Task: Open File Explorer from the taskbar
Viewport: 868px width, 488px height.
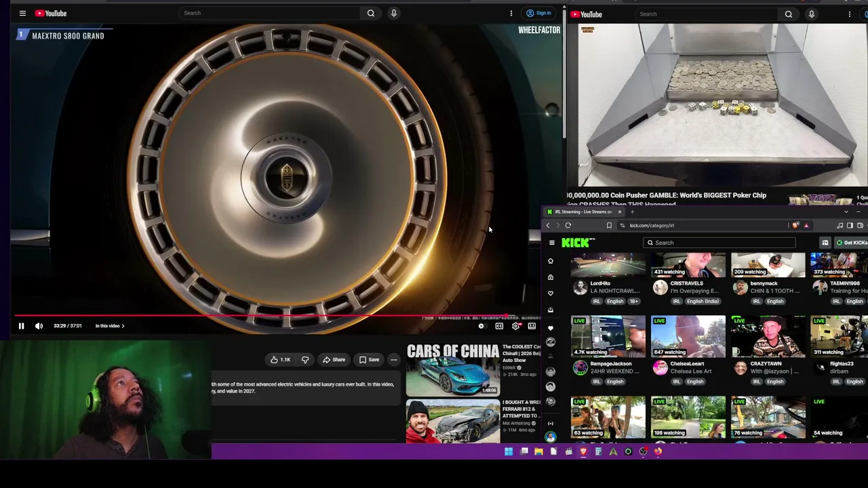Action: click(x=538, y=451)
